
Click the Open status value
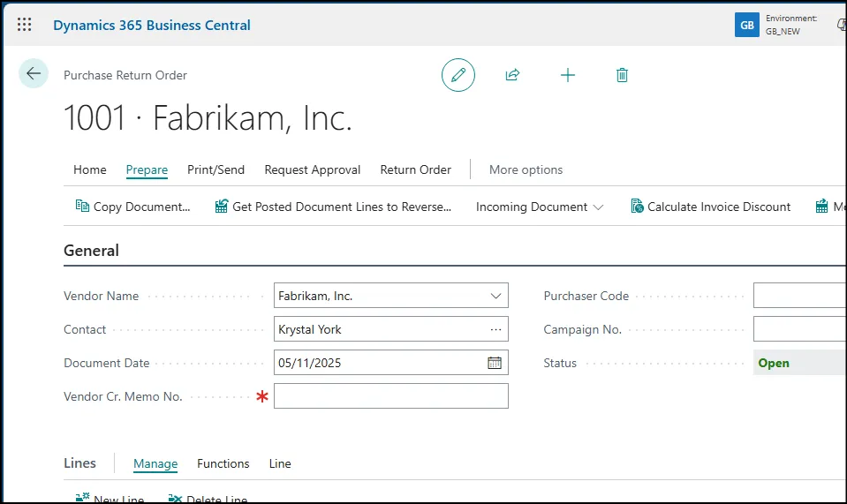(x=774, y=363)
